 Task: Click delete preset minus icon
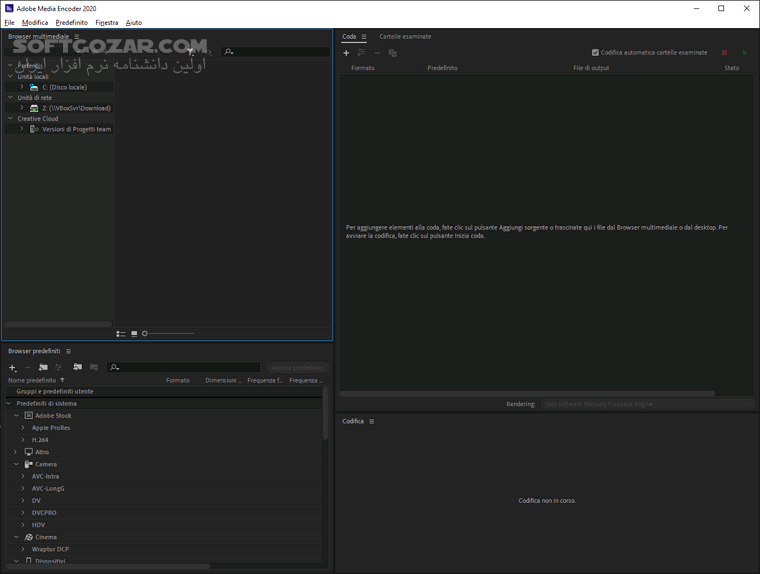[28, 367]
